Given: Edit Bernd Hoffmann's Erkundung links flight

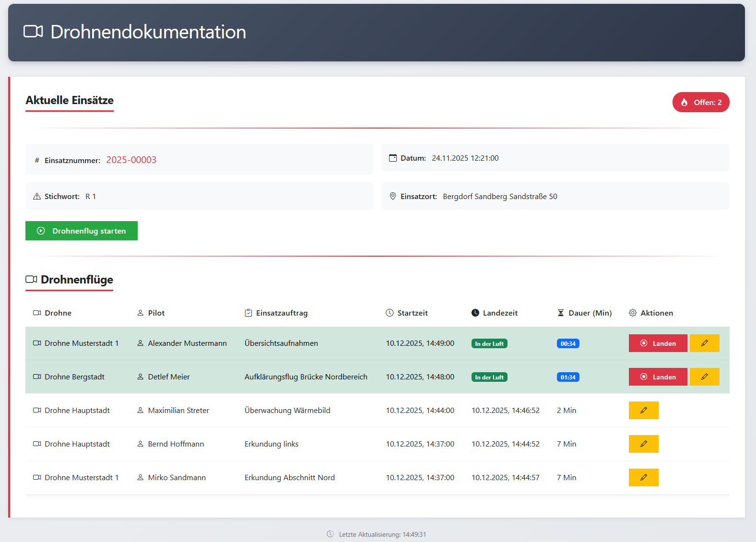Looking at the screenshot, I should click(x=643, y=444).
